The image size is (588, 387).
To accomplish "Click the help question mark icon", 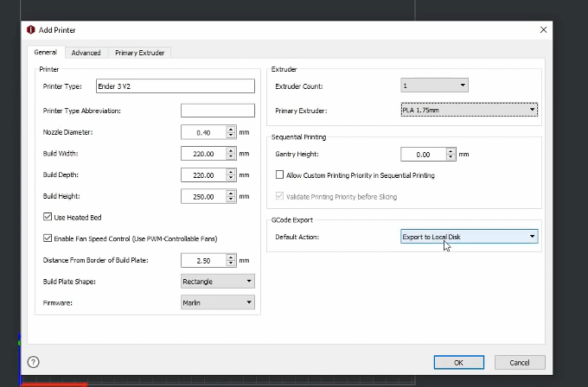I will pos(34,362).
